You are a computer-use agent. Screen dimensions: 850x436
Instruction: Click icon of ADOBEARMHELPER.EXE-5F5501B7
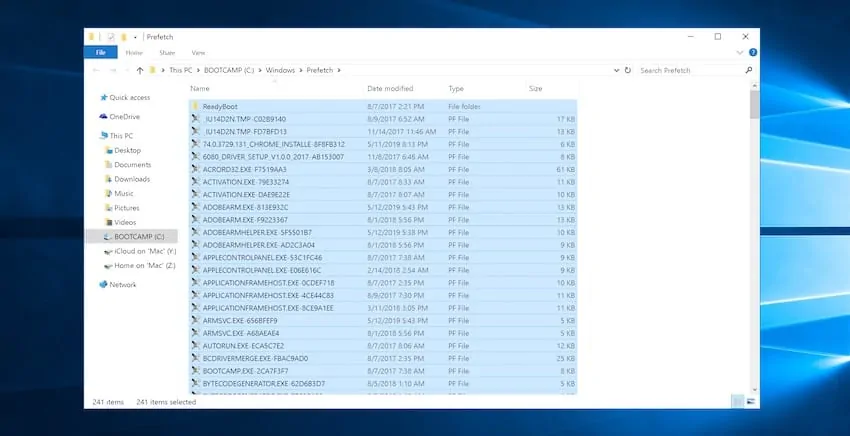[x=196, y=232]
